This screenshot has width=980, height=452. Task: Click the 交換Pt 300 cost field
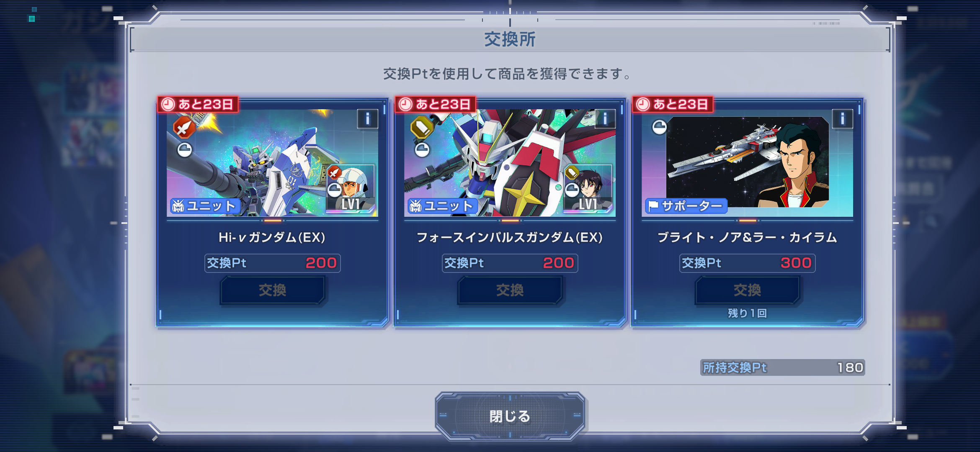[x=748, y=263]
